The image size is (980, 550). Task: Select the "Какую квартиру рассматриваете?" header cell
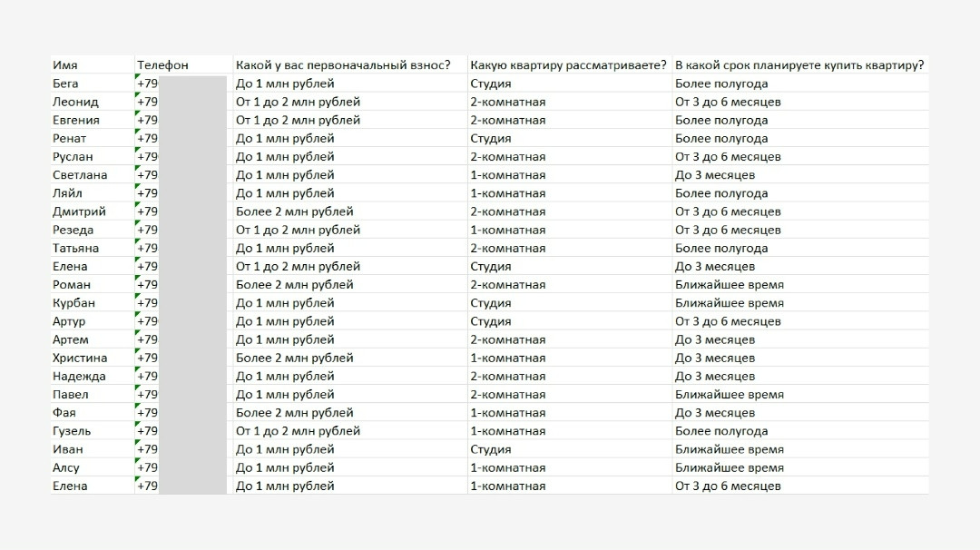point(568,65)
